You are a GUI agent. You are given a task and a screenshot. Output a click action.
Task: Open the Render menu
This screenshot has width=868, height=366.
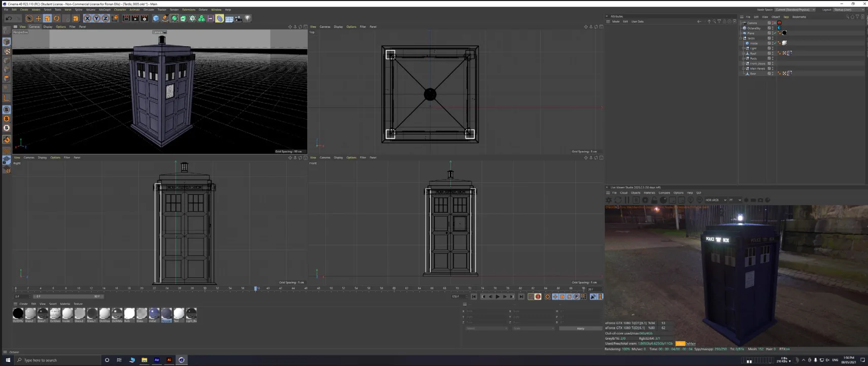[174, 10]
